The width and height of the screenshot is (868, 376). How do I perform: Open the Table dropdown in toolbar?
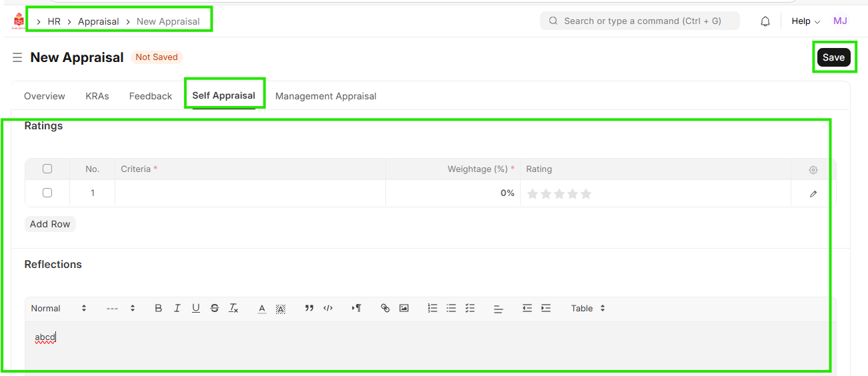pos(588,308)
